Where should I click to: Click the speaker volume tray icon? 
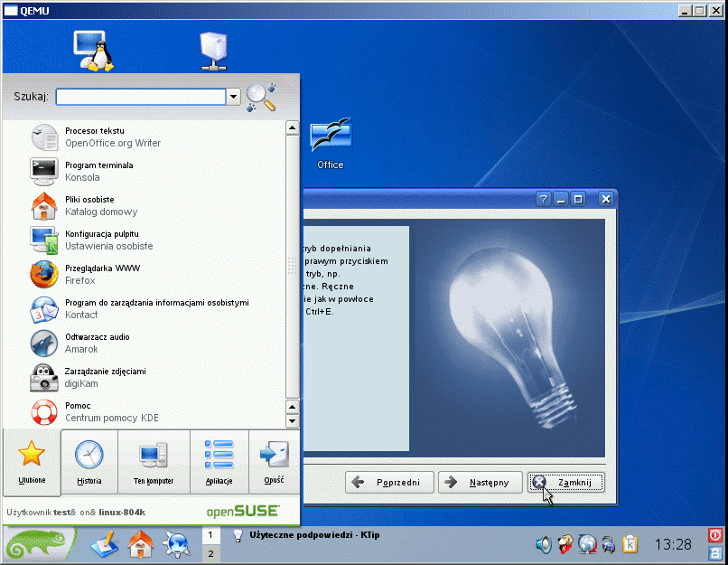click(544, 544)
